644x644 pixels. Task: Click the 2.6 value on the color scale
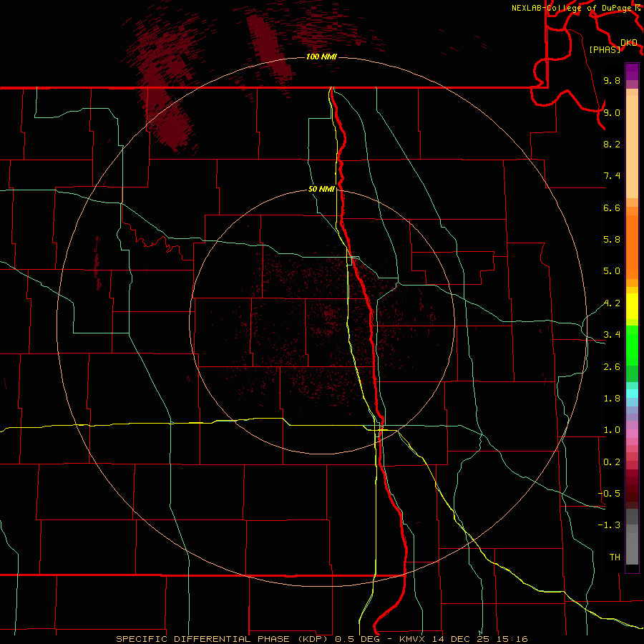612,367
